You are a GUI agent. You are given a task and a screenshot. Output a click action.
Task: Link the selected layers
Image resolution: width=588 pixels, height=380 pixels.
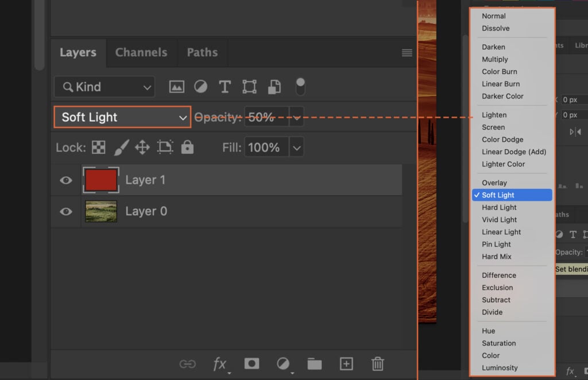point(187,363)
